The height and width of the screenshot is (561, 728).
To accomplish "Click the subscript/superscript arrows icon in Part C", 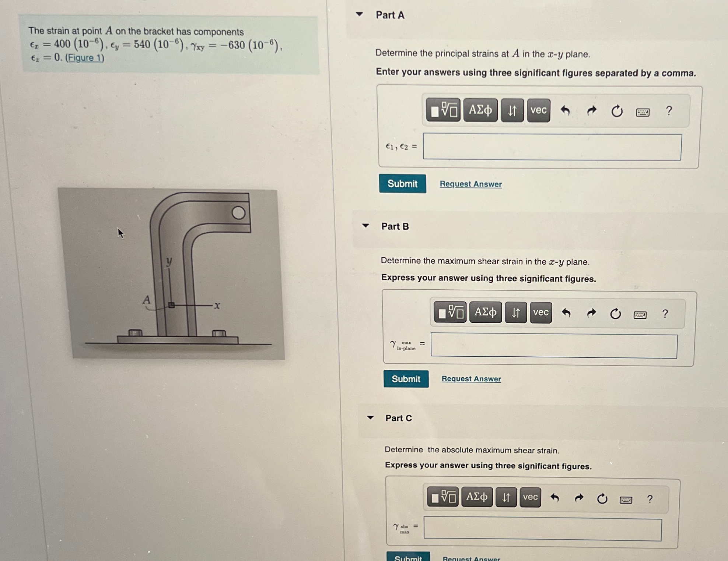I will [x=506, y=497].
